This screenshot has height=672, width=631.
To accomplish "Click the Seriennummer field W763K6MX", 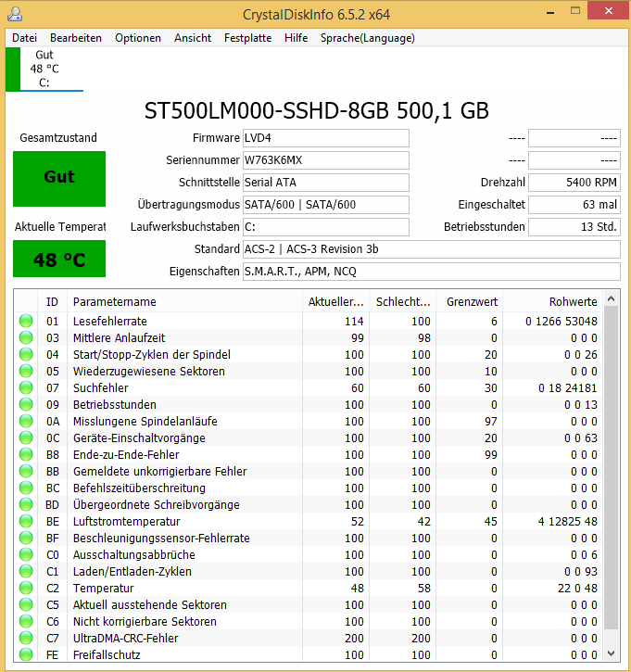I will coord(326,160).
